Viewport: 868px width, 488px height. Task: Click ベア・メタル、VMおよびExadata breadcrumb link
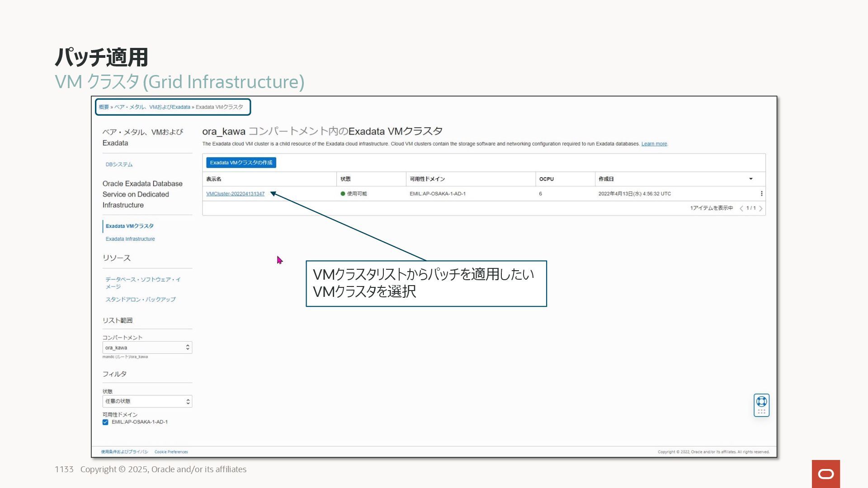[152, 107]
